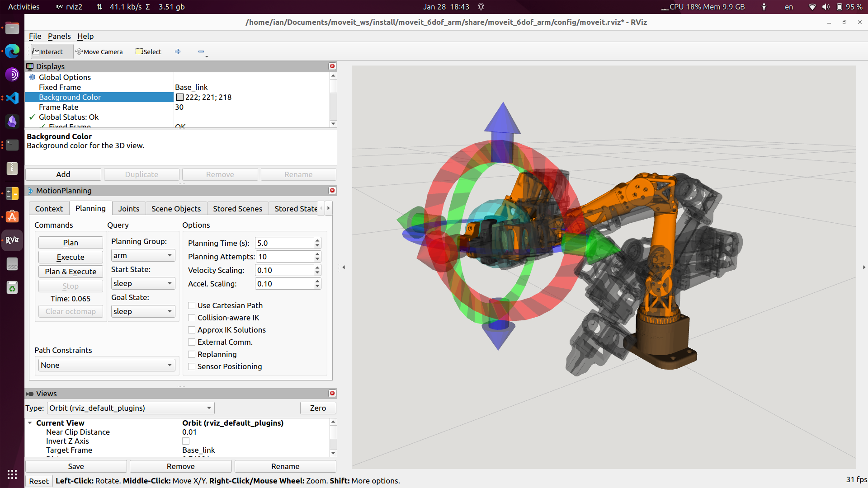Expand the Goal State combo box
This screenshot has width=868, height=488.
tap(143, 311)
